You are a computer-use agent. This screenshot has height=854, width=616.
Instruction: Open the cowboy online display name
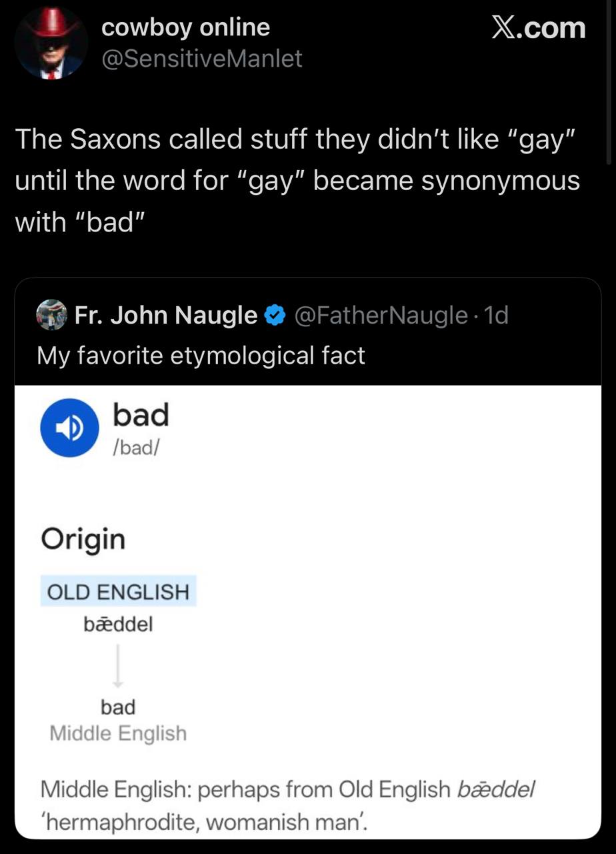tap(185, 27)
